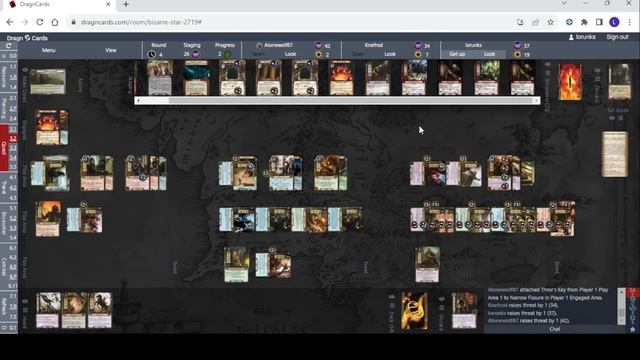
Task: Click the Get up button under lorunks
Action: coord(457,54)
